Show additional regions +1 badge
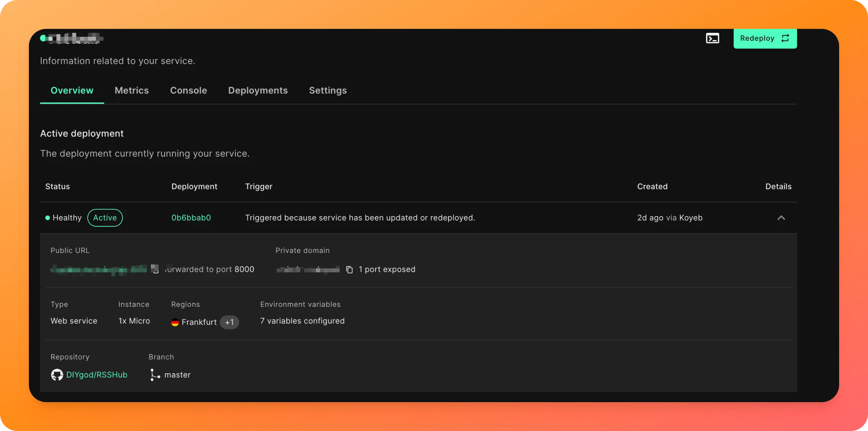 (229, 322)
